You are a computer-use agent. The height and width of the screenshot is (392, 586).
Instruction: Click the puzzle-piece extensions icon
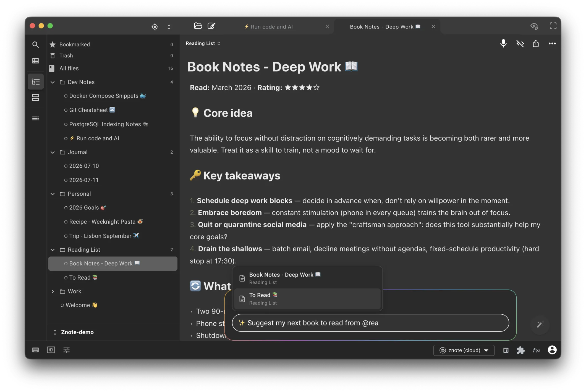point(520,350)
